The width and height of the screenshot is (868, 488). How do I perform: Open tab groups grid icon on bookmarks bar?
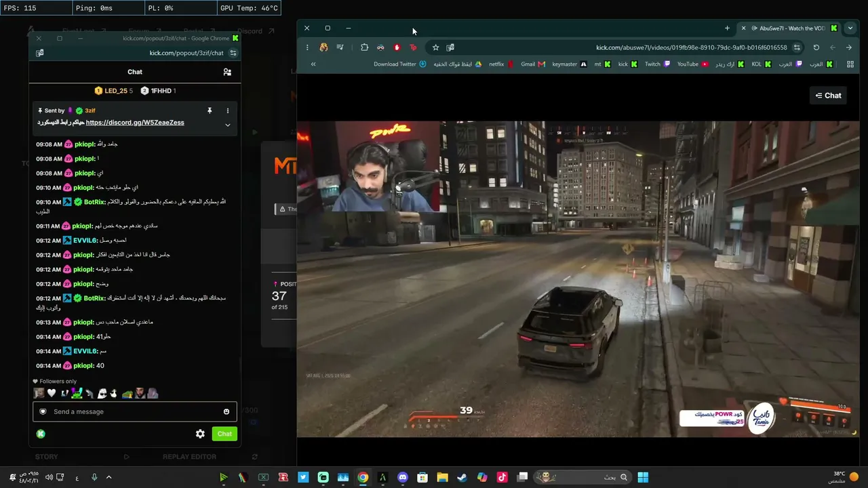tap(850, 64)
